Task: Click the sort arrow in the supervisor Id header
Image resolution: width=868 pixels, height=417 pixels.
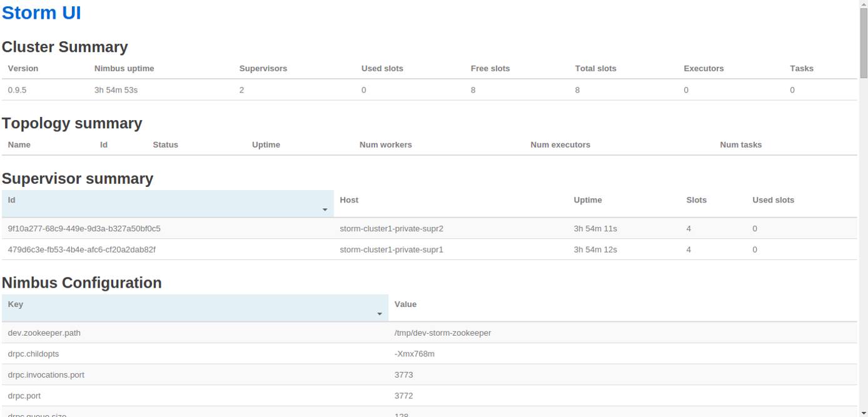Action: [325, 209]
